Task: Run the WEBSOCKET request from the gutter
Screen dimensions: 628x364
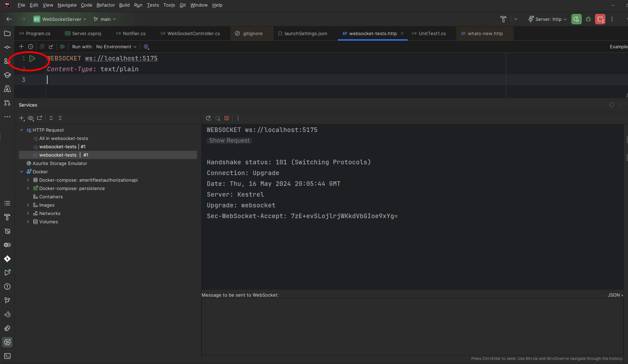Action: coord(32,58)
